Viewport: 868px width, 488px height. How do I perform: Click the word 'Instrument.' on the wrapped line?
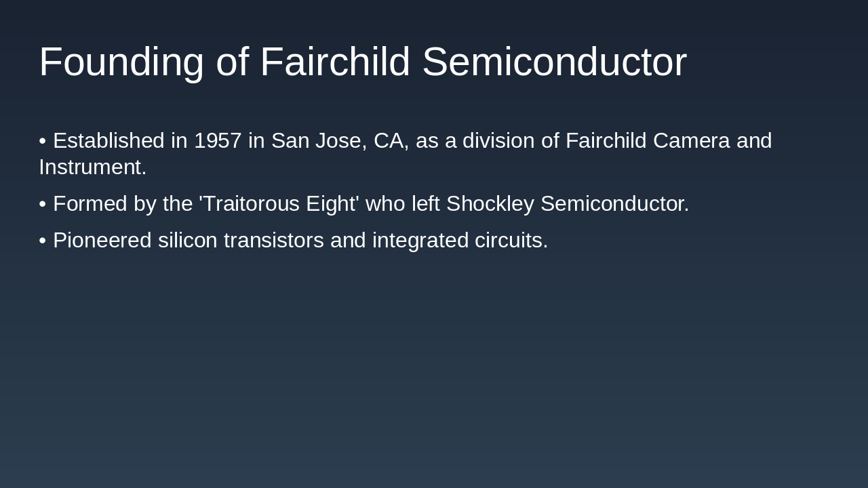(93, 167)
